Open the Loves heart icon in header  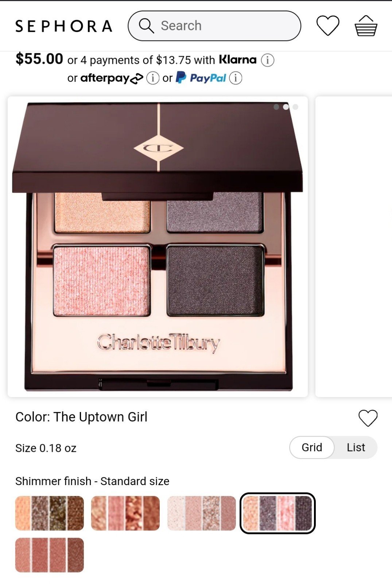coord(327,26)
